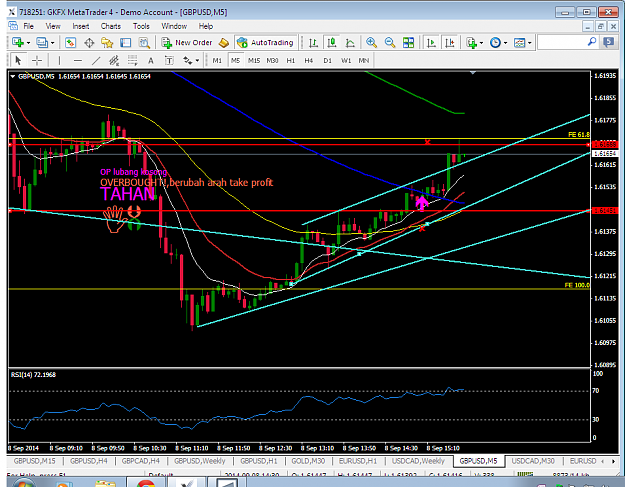Select the trendline tool
625x487 pixels.
click(x=96, y=61)
